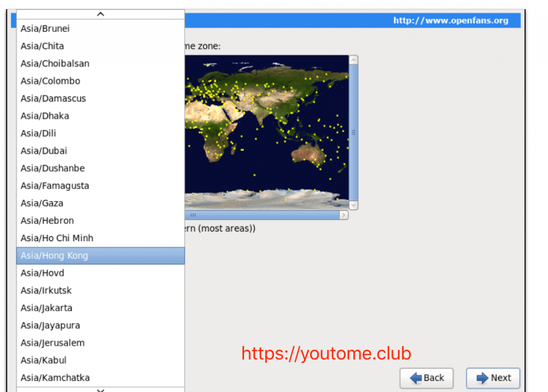
Task: Choose Asia/Irkutsk timezone
Action: click(x=100, y=291)
